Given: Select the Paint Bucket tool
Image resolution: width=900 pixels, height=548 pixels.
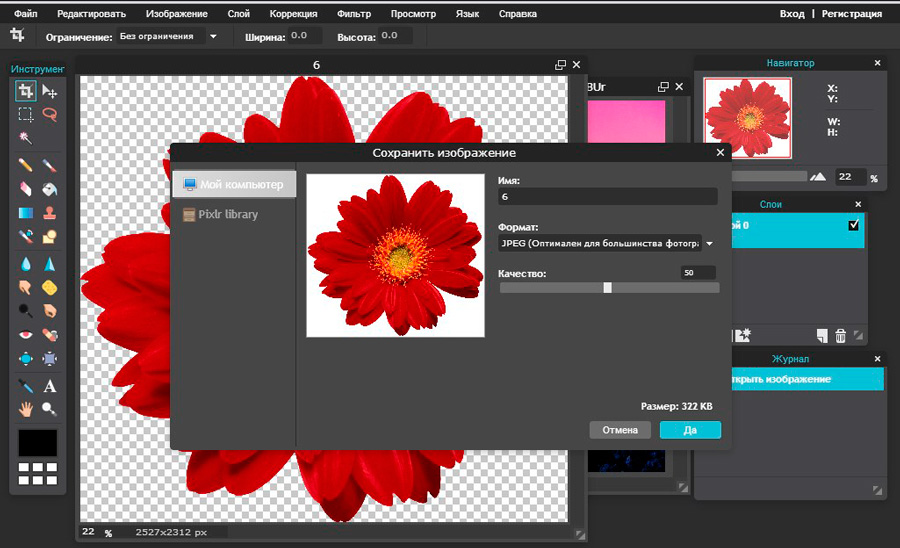Looking at the screenshot, I should click(49, 188).
